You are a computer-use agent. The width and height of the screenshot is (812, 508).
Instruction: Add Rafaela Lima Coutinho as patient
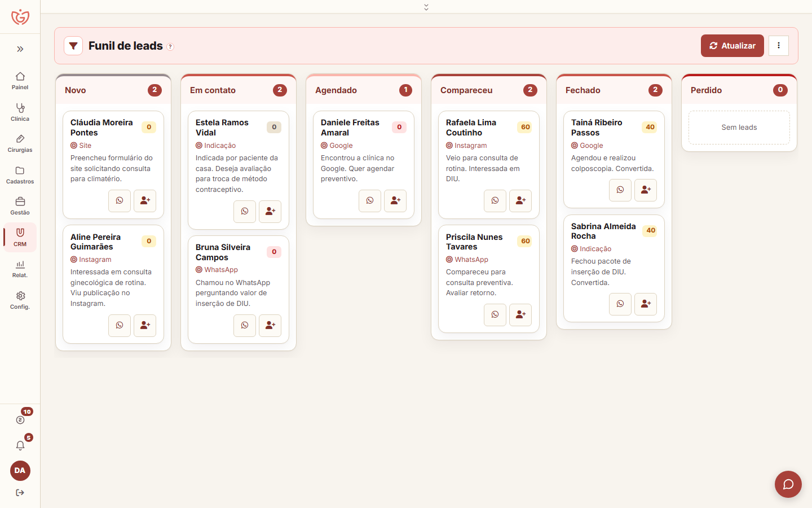pyautogui.click(x=520, y=201)
